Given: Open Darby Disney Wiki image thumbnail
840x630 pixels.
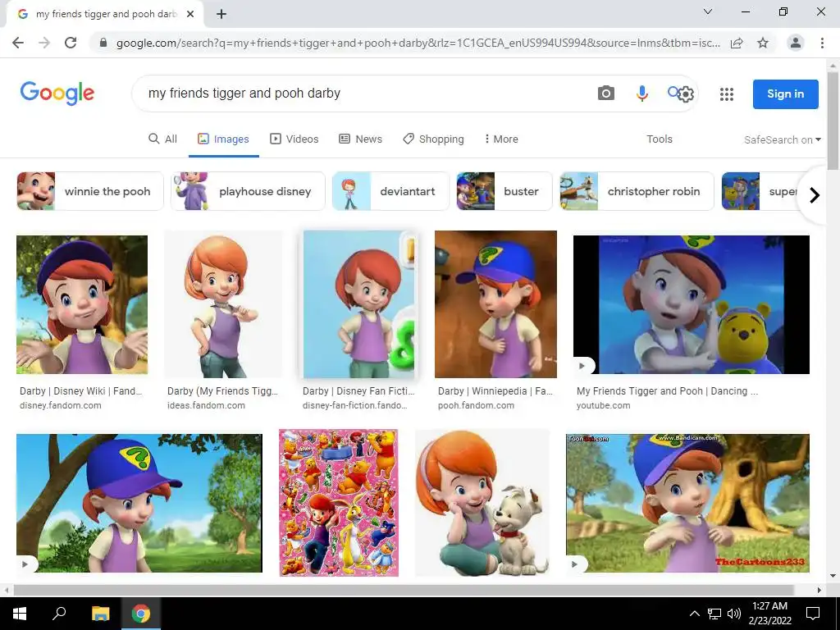Looking at the screenshot, I should (x=82, y=304).
